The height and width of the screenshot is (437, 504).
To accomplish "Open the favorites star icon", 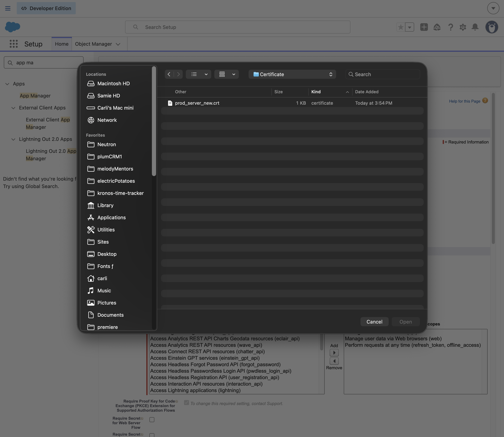I will pyautogui.click(x=401, y=27).
